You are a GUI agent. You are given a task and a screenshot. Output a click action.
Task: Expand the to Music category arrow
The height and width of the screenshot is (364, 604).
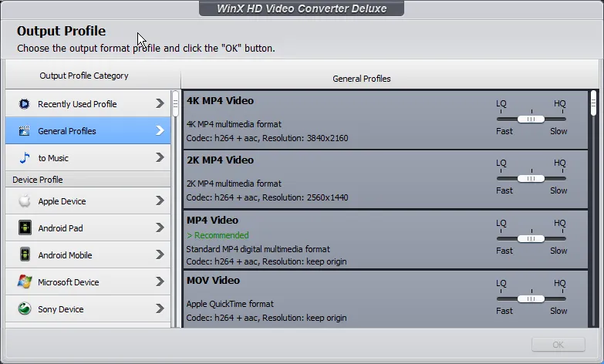click(x=160, y=157)
